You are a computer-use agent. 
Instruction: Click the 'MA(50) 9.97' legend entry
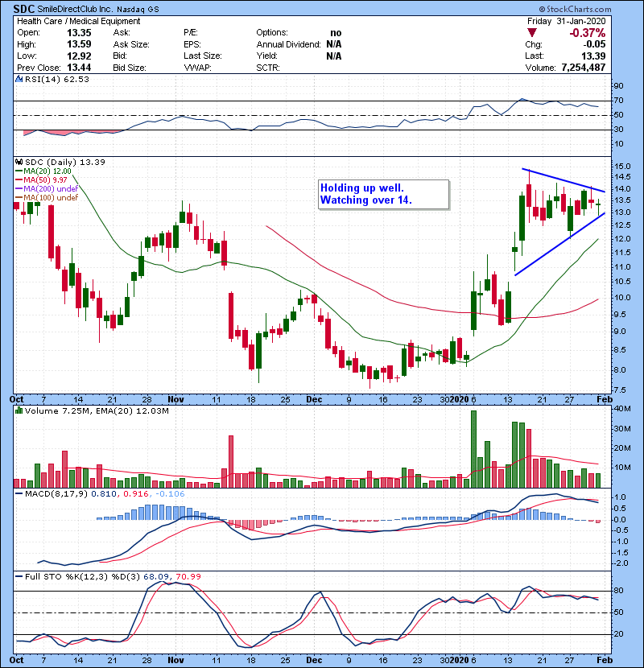pyautogui.click(x=41, y=179)
